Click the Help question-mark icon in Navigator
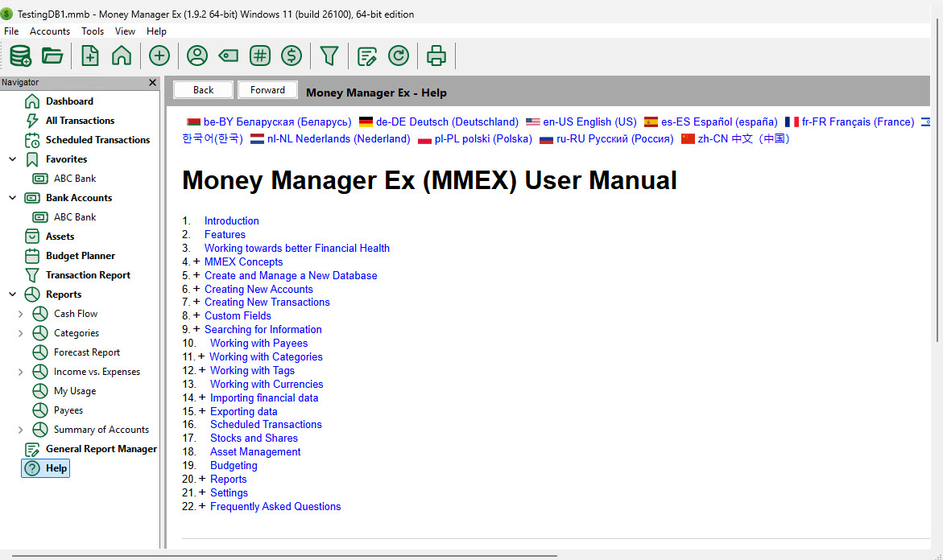The image size is (943, 560). click(32, 468)
